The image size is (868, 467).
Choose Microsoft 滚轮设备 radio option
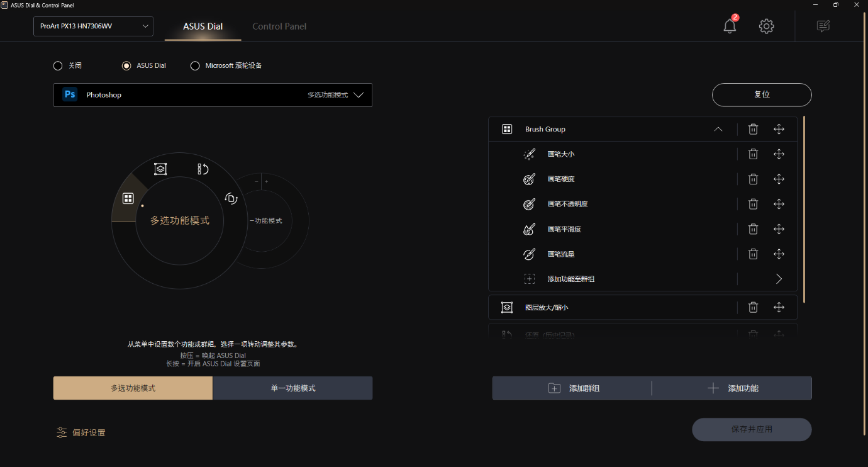point(195,65)
